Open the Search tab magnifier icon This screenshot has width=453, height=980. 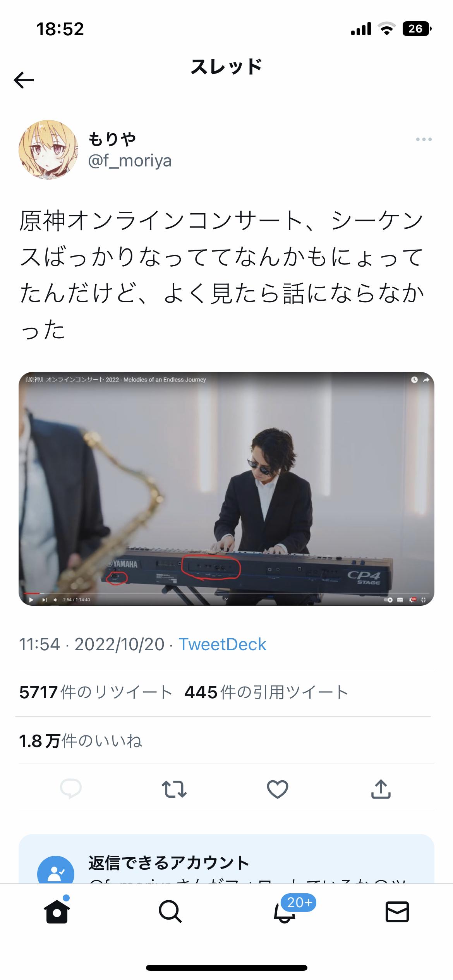[x=170, y=912]
